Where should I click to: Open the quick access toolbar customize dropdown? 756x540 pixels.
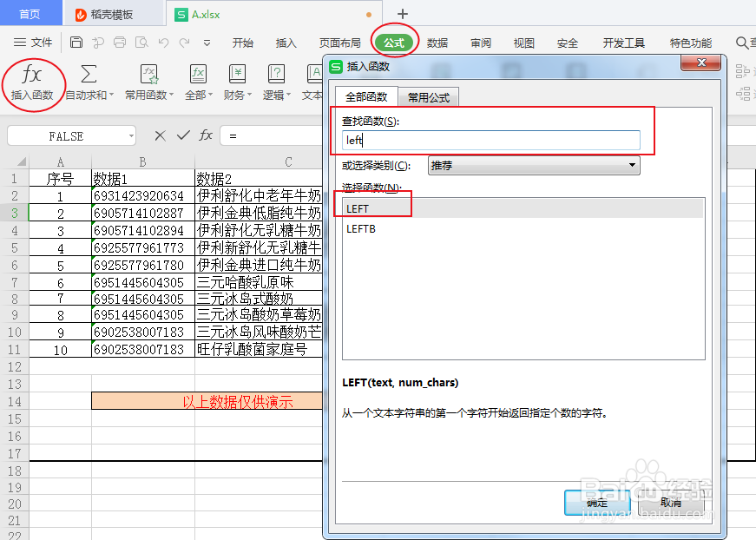207,42
